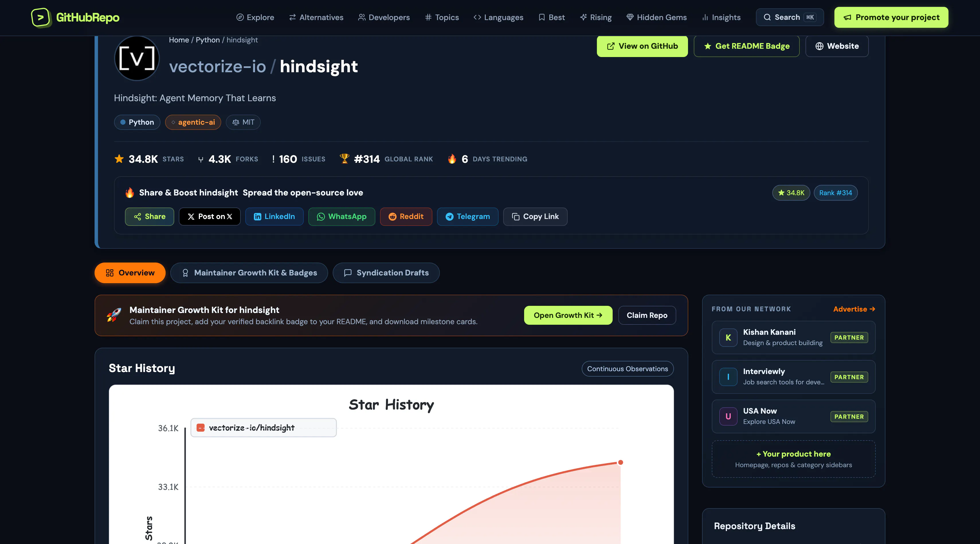Click the Your product here card
The image size is (980, 544).
[x=793, y=459]
